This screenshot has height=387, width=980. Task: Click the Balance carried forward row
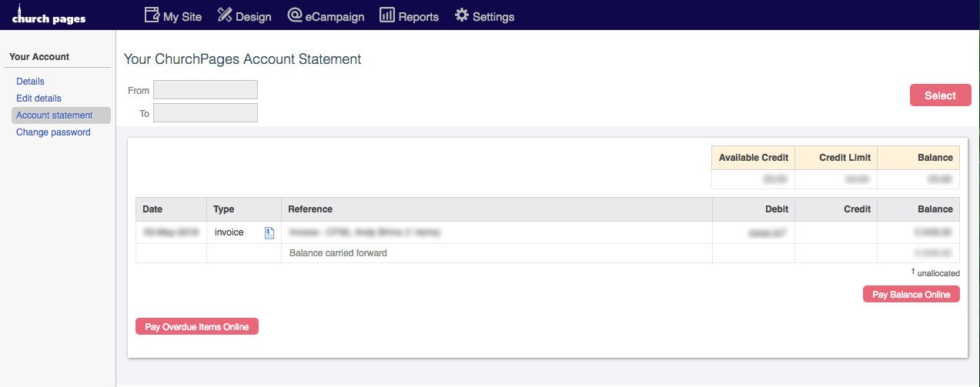click(547, 253)
